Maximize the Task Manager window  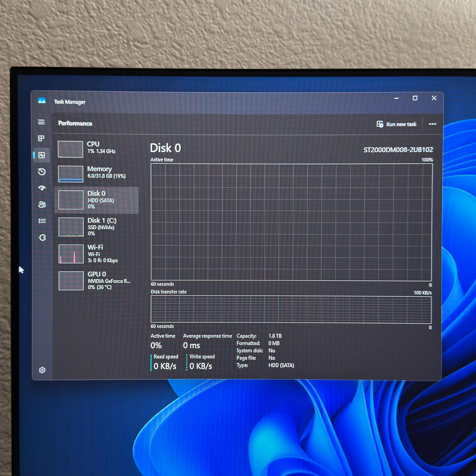415,98
